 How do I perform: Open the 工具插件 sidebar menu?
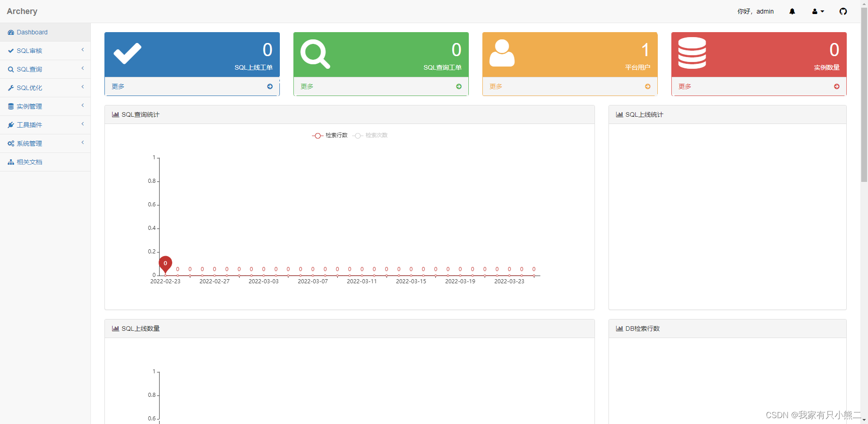pos(45,125)
